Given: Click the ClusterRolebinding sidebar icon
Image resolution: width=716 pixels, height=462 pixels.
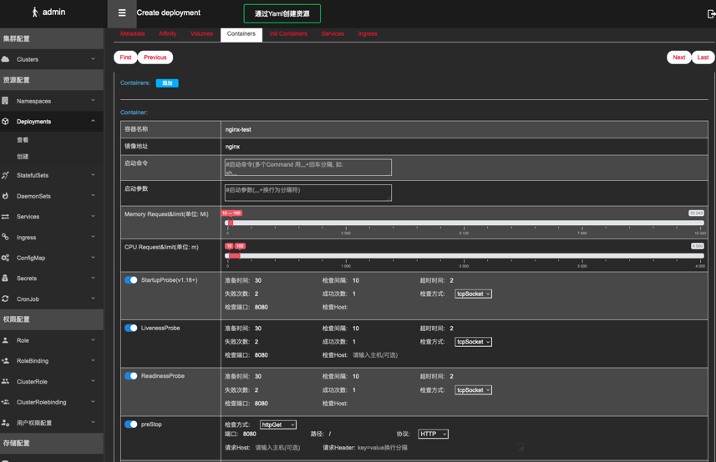Looking at the screenshot, I should point(5,402).
